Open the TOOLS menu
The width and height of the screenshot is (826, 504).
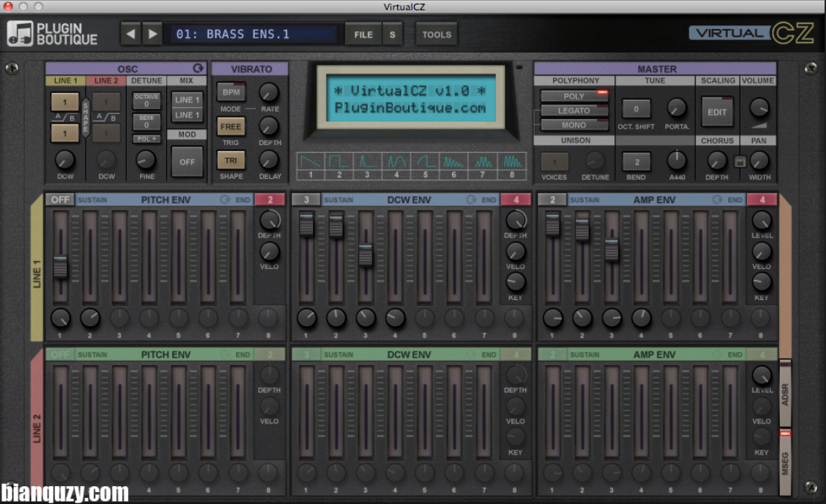pos(436,34)
